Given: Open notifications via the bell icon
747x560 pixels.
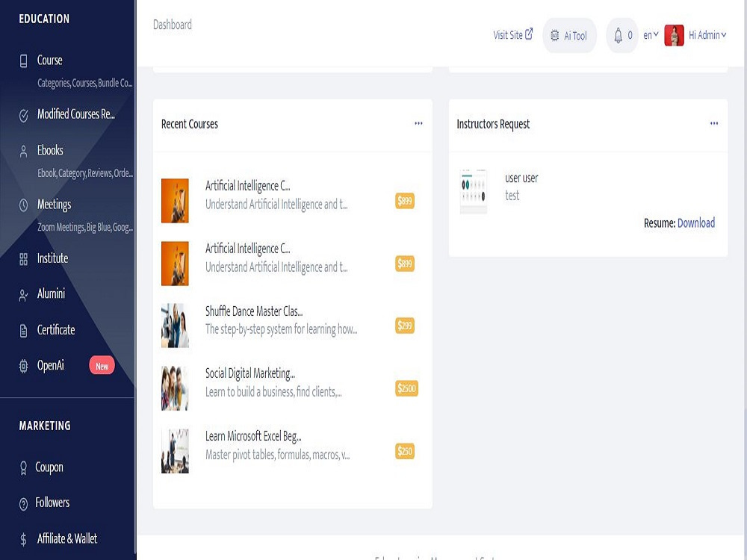Looking at the screenshot, I should [x=618, y=35].
